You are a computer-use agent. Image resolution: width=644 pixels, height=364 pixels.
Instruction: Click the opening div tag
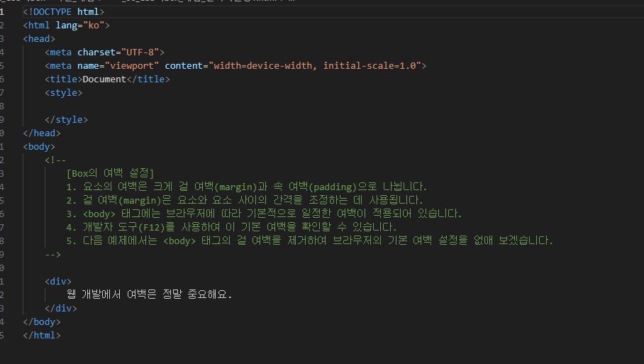coord(58,282)
